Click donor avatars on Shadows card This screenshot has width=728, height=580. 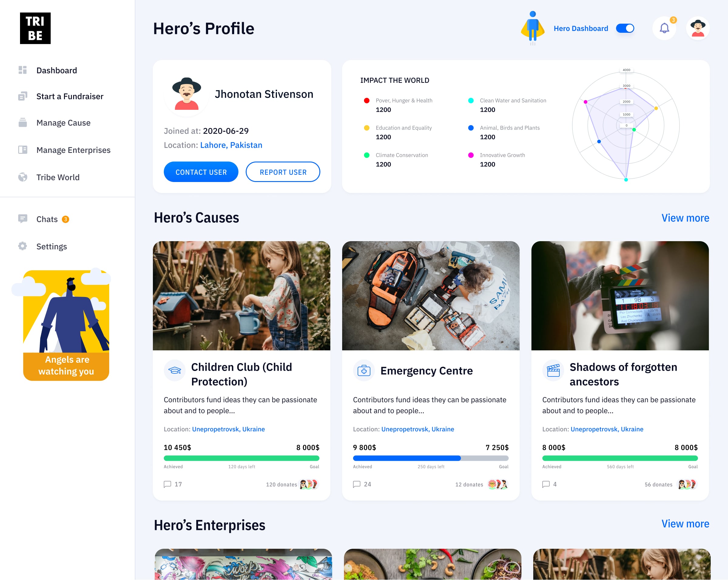(x=687, y=484)
